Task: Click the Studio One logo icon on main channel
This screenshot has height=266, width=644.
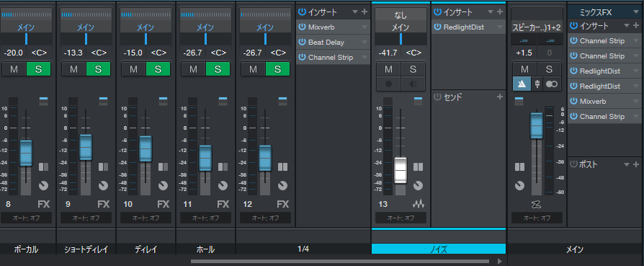Action: click(x=536, y=204)
